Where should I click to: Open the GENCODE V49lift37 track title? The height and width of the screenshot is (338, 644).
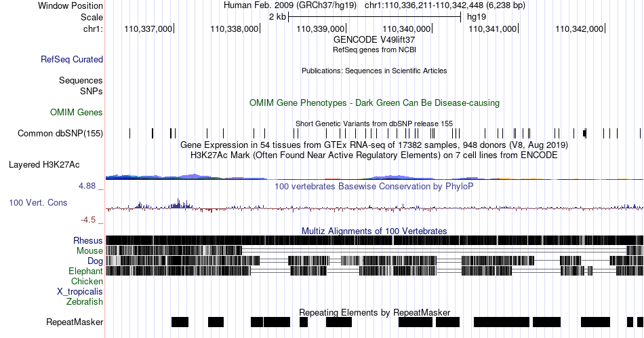click(374, 40)
